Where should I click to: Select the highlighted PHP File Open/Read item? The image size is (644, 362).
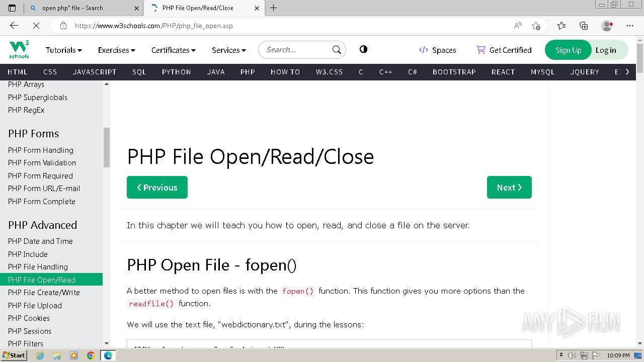pyautogui.click(x=51, y=280)
